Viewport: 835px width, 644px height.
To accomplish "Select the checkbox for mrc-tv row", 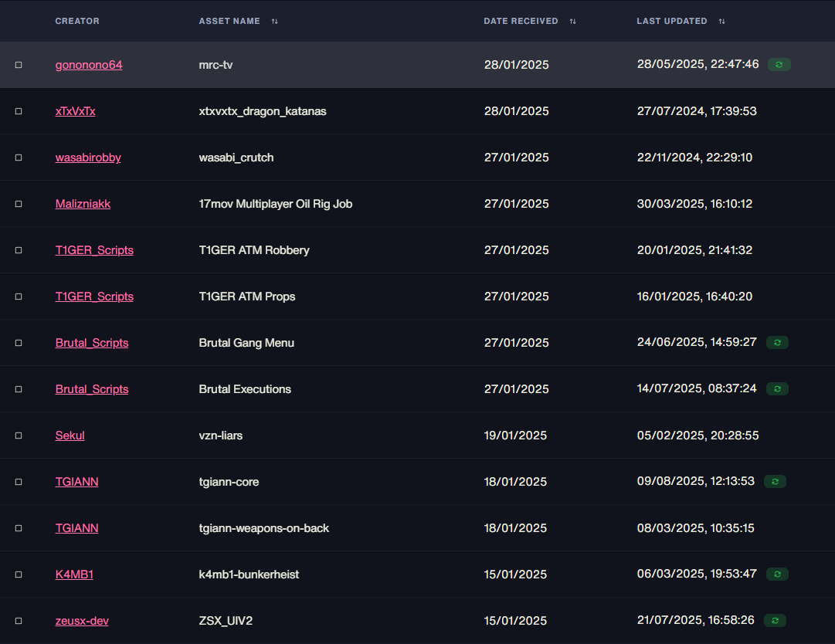I will [19, 65].
